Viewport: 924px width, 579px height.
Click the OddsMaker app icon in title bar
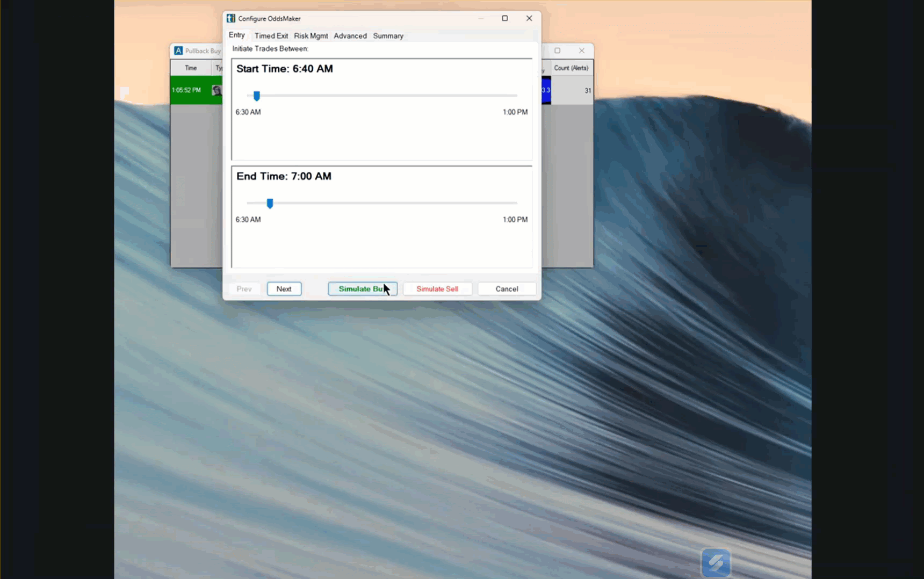231,18
